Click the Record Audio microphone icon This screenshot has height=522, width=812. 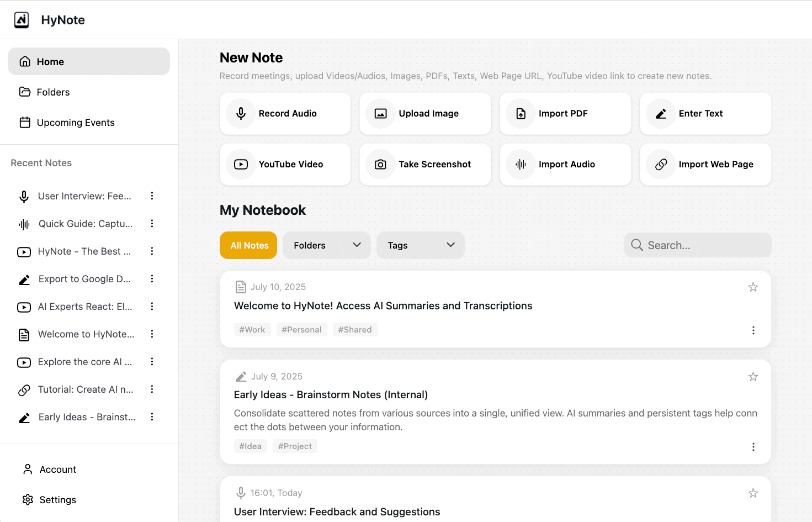241,113
